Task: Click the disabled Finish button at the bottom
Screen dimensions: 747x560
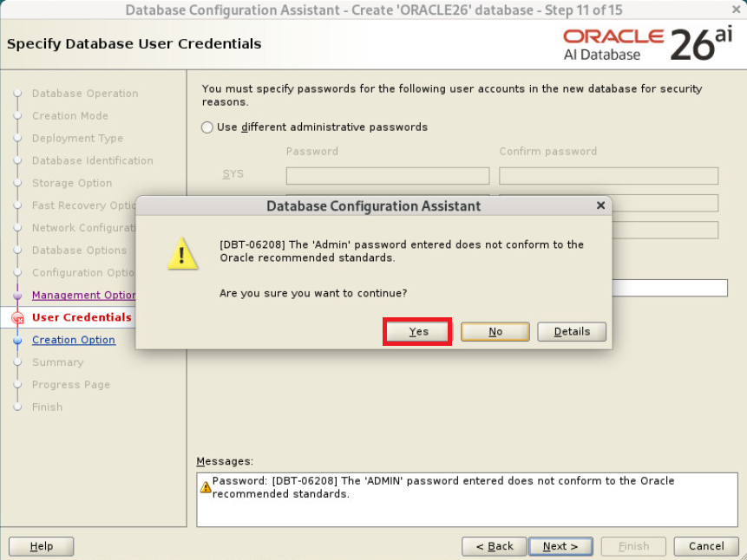Action: coord(633,546)
